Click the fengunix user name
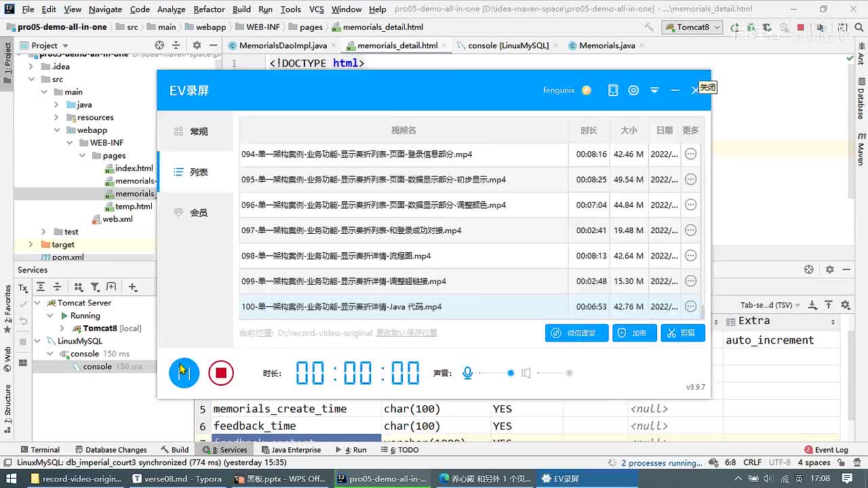The height and width of the screenshot is (488, 868). [559, 90]
